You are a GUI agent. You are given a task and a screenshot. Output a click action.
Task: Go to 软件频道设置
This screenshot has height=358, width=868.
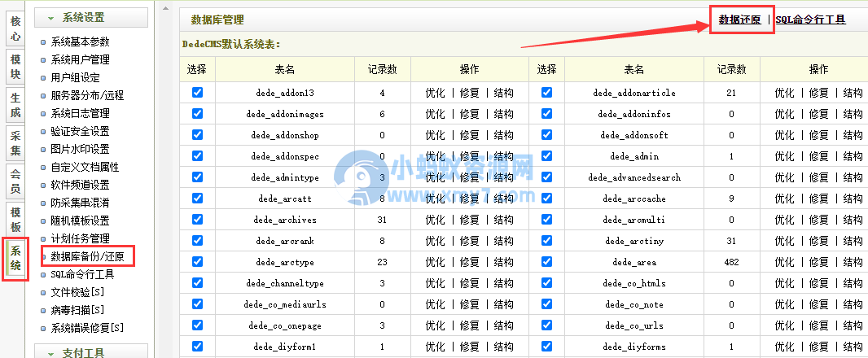[x=81, y=185]
